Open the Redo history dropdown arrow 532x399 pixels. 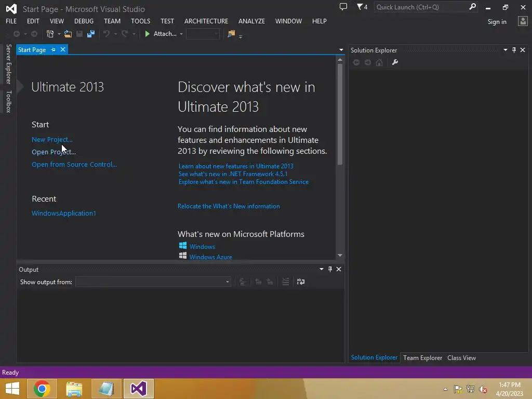(x=134, y=34)
